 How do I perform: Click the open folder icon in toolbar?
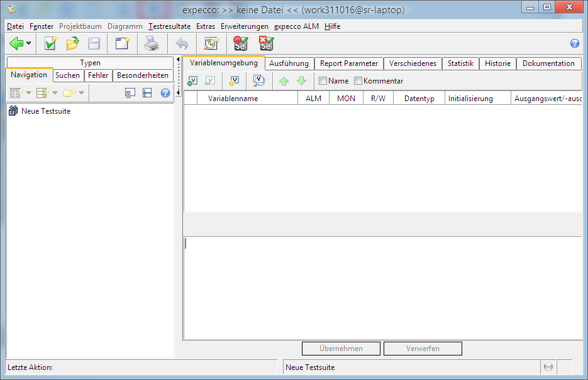[72, 43]
